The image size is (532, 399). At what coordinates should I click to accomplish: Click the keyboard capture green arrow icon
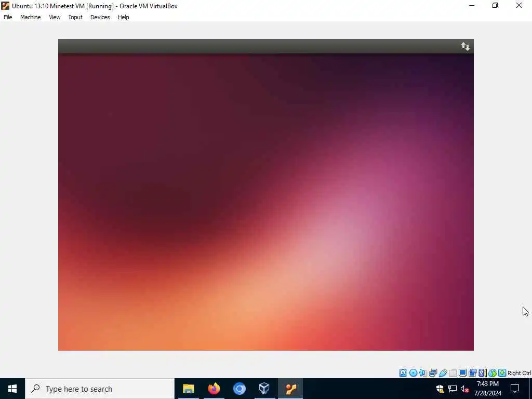[502, 373]
